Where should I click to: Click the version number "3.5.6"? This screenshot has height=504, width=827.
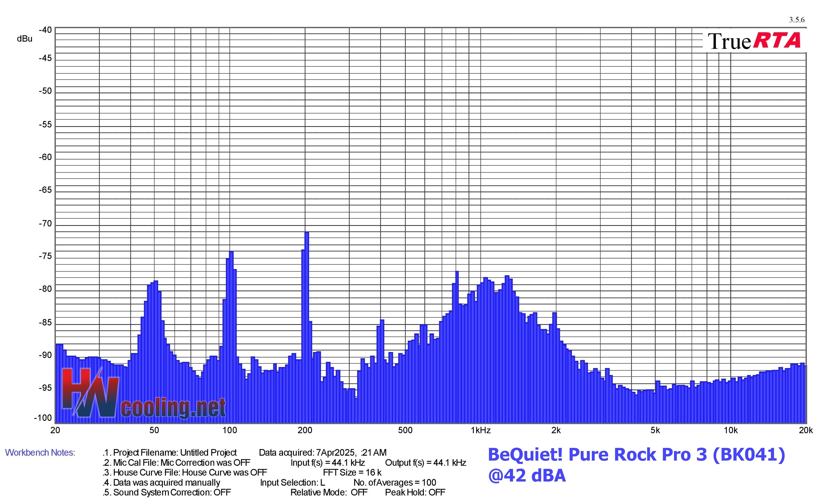797,20
